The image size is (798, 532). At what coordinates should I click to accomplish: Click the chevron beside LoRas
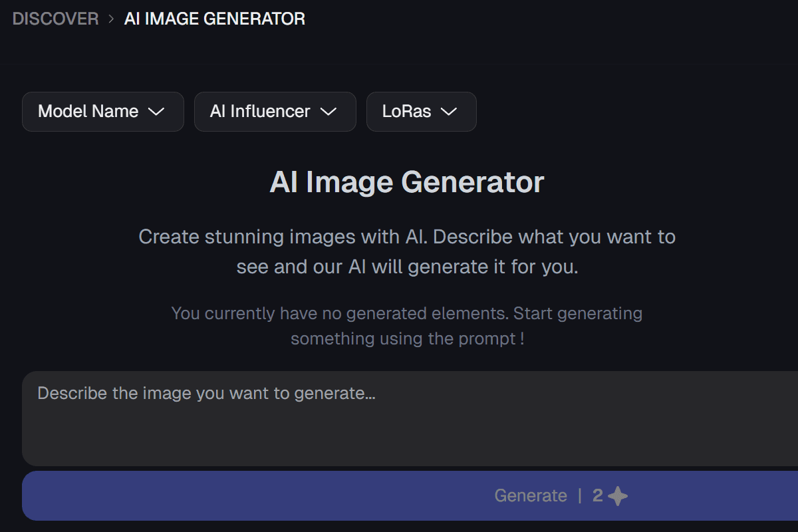[x=449, y=112]
